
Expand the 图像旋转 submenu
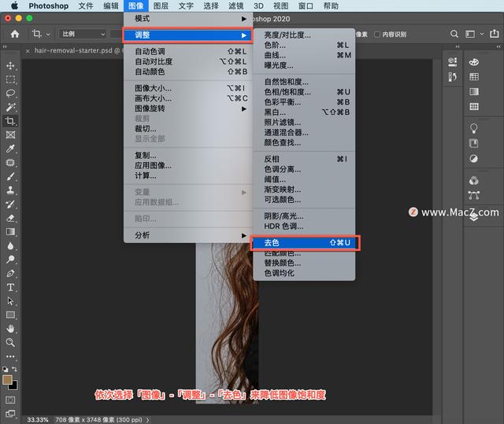tap(188, 109)
